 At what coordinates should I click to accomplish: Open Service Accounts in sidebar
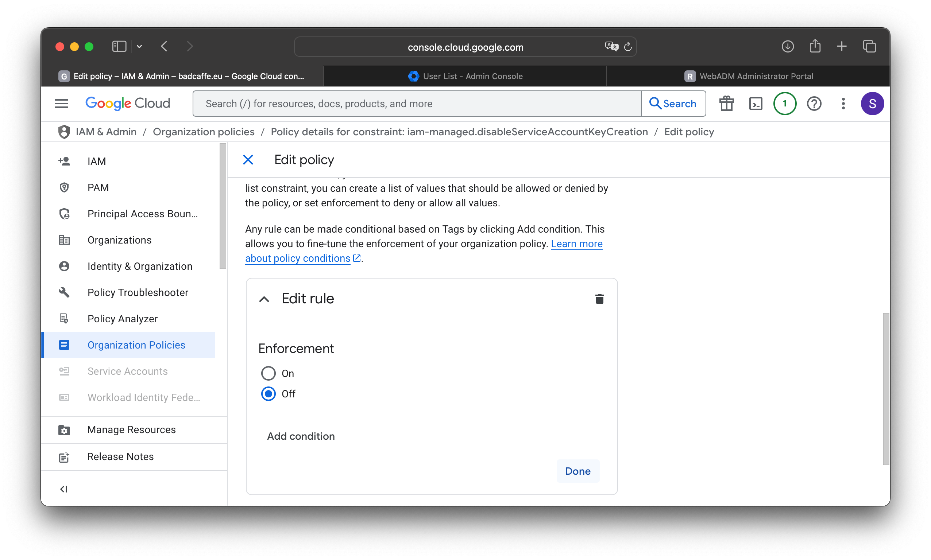point(128,371)
